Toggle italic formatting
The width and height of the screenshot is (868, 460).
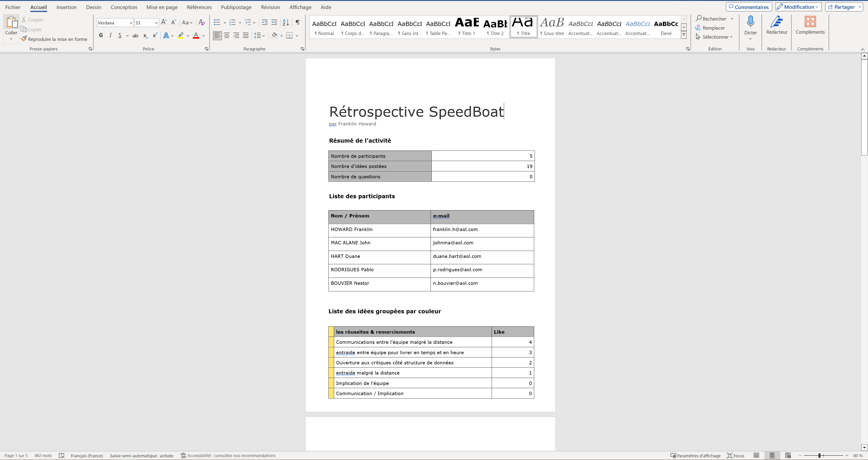pyautogui.click(x=110, y=35)
